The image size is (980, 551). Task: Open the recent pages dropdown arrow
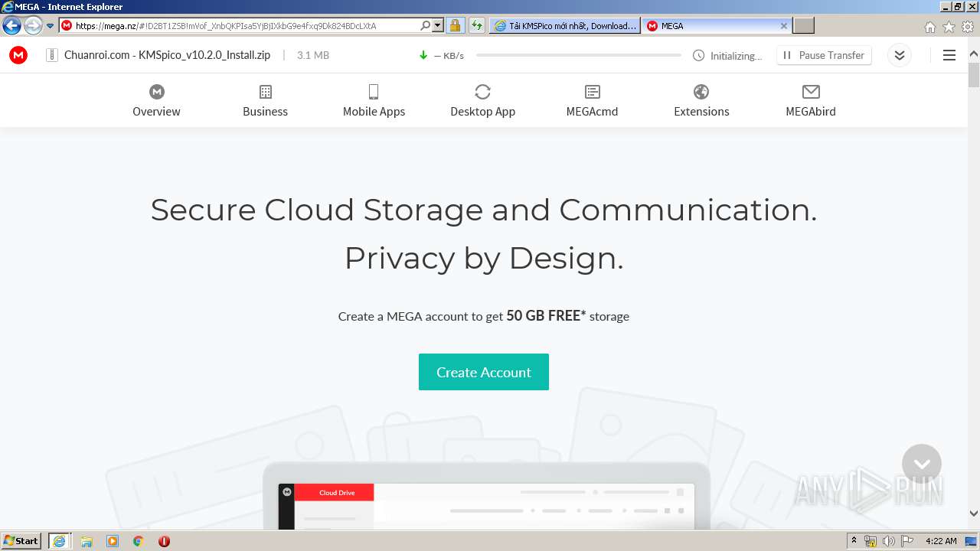pos(51,26)
